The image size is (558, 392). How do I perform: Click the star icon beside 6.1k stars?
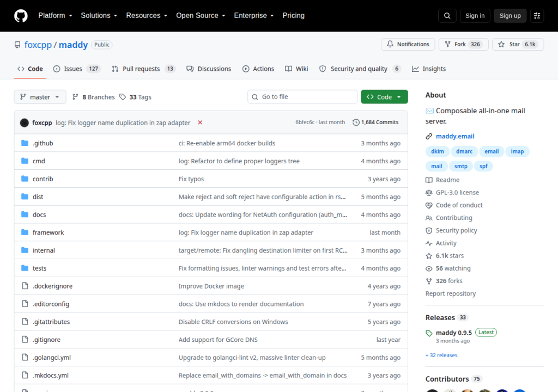429,256
